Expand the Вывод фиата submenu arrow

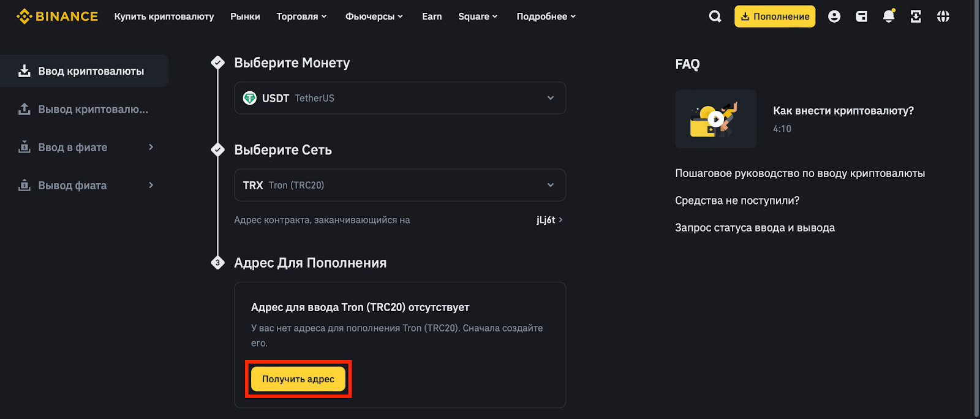(x=151, y=185)
